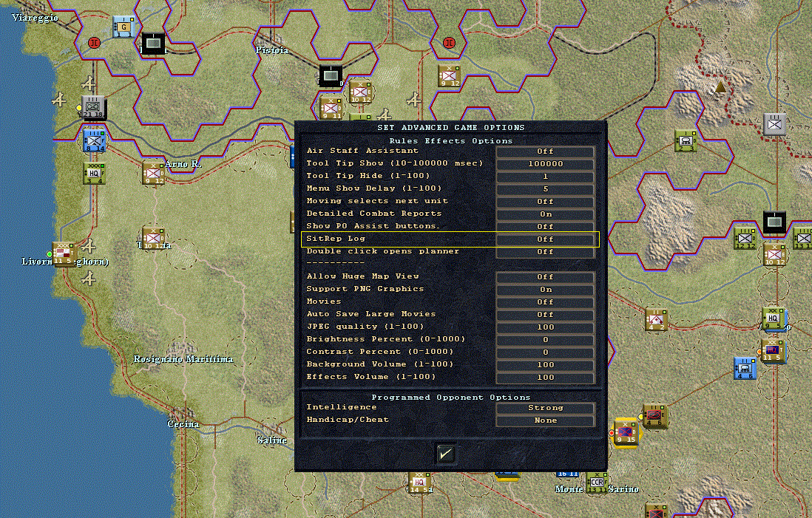Turn off Detailed Combat Reports

[545, 214]
